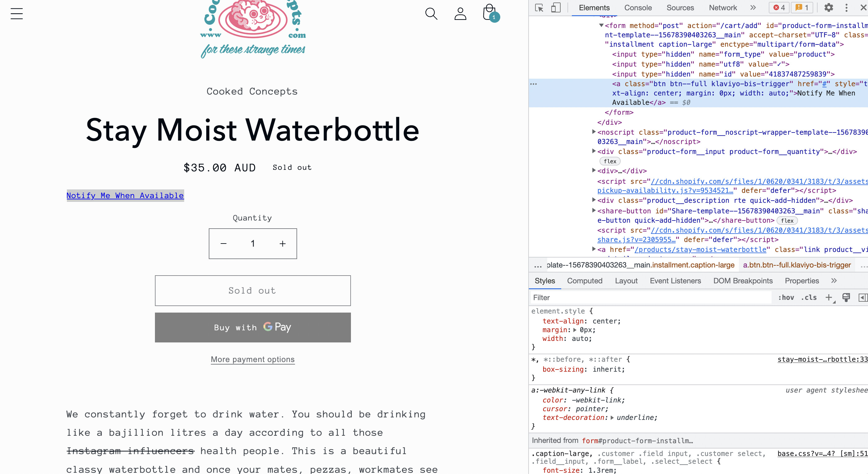Viewport: 868px width, 474px height.
Task: Open the hamburger navigation menu
Action: 16,14
